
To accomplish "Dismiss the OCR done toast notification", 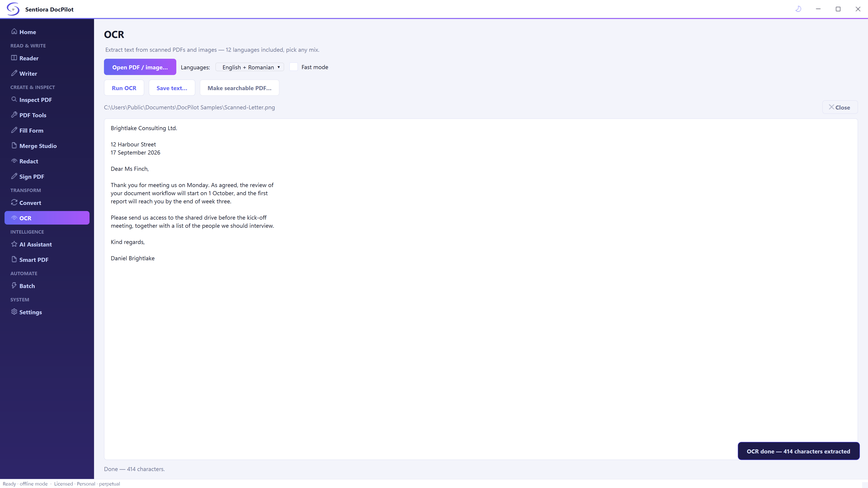I will (x=798, y=451).
